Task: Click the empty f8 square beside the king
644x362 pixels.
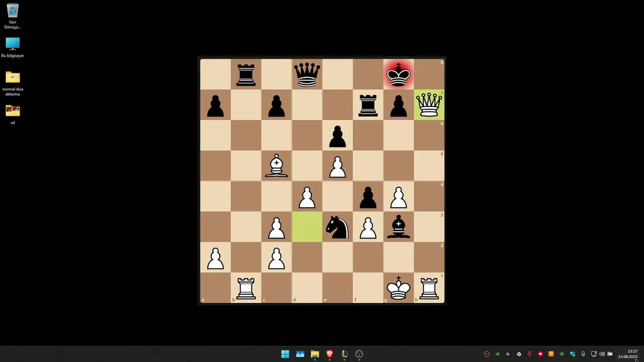Action: [368, 74]
